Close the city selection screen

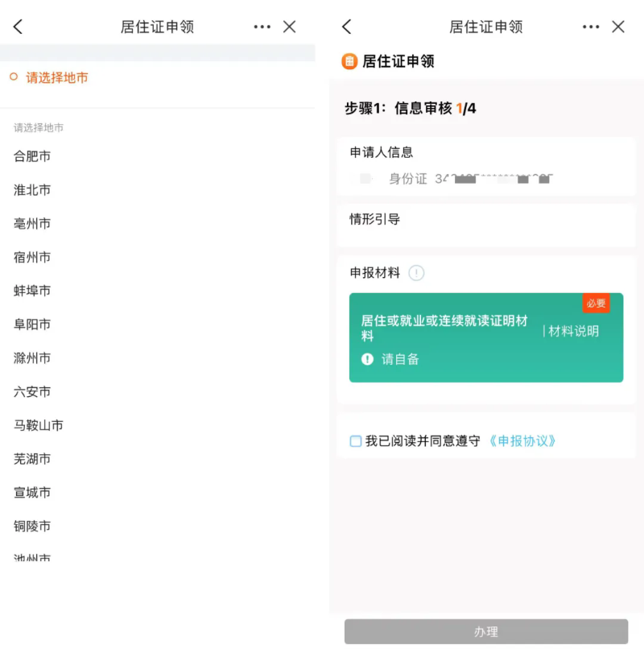[x=290, y=27]
